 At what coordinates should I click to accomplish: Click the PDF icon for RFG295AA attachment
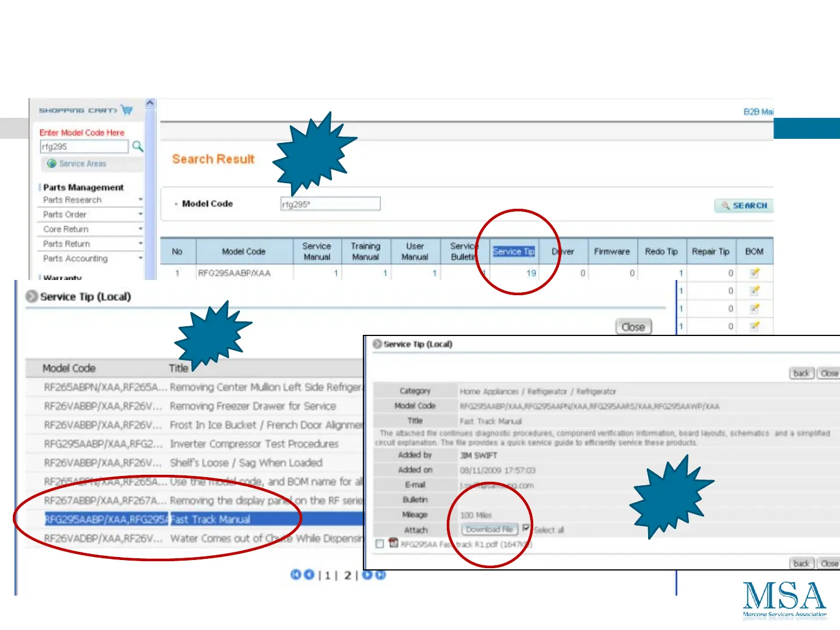click(x=394, y=544)
